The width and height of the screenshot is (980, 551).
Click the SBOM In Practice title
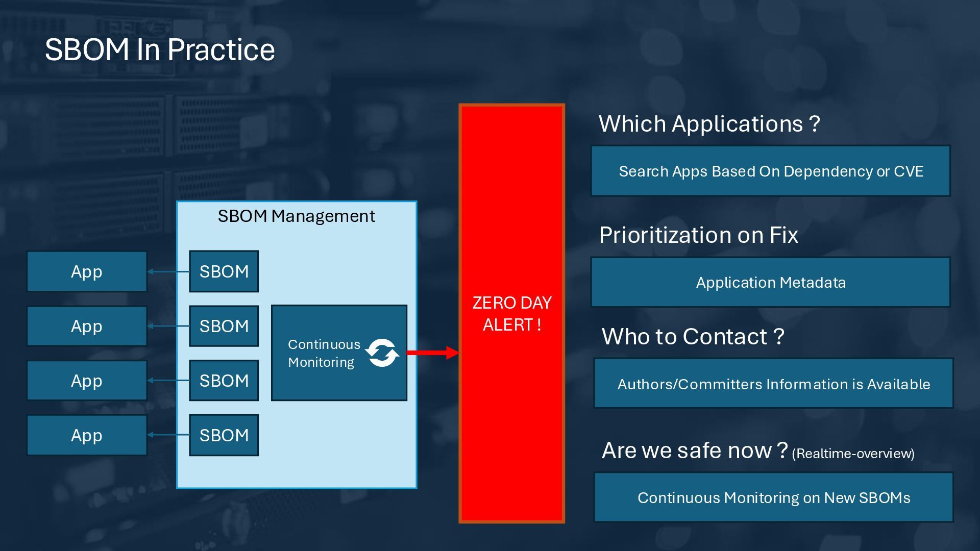tap(160, 49)
